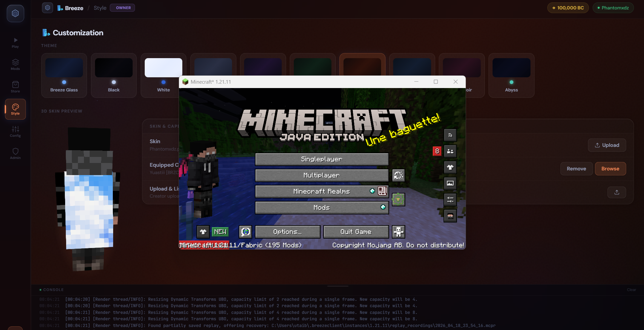Open the Admin shield icon
644x330 pixels.
point(15,154)
